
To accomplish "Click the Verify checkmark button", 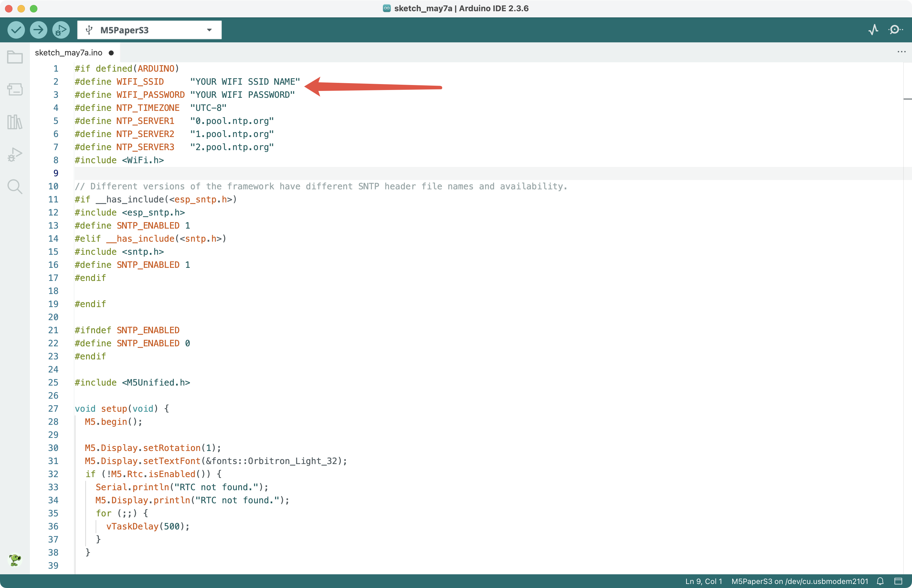I will point(16,30).
